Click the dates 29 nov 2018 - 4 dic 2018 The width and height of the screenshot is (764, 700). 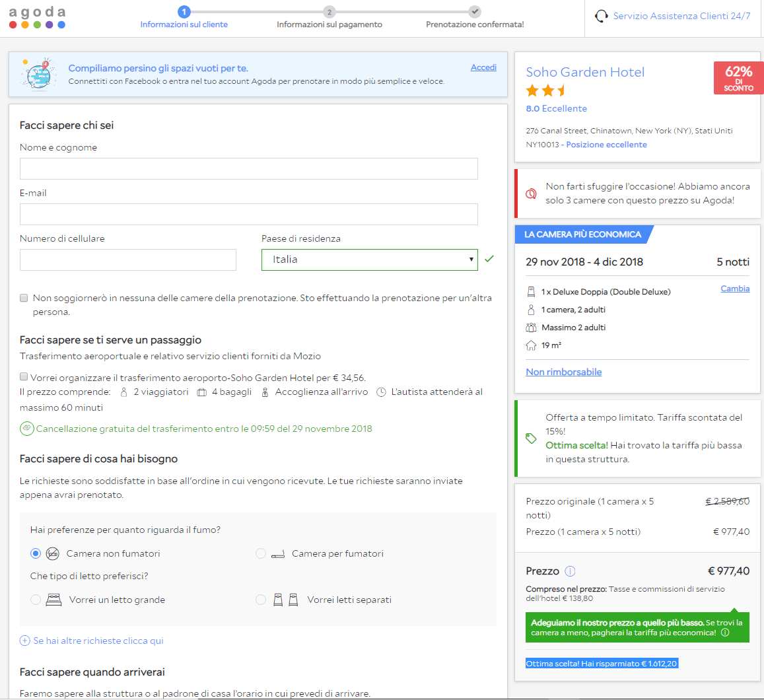[x=584, y=262]
